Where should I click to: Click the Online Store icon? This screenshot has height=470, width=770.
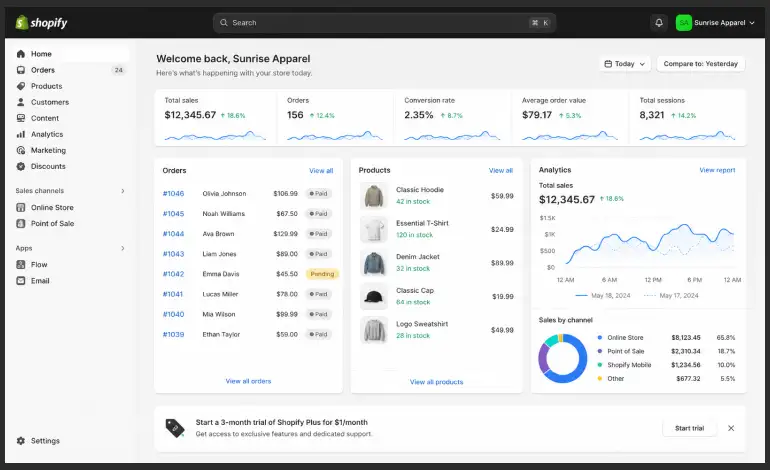point(21,207)
